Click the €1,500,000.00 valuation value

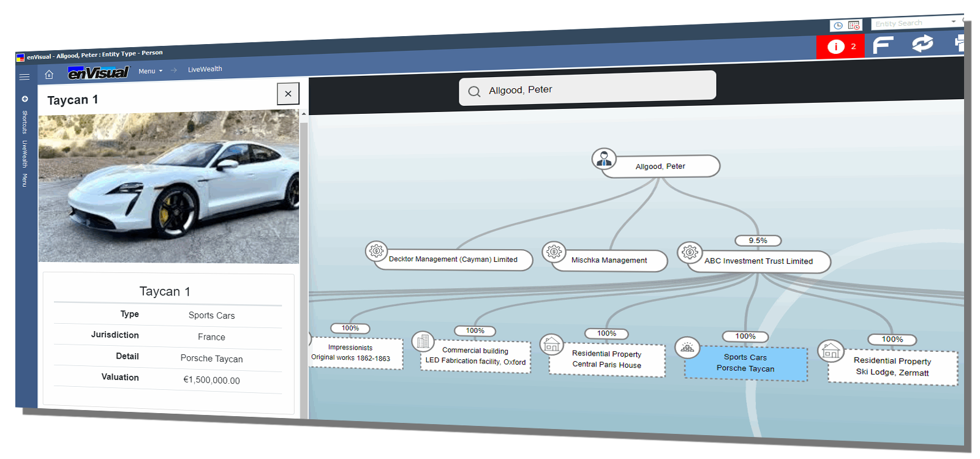click(x=211, y=381)
